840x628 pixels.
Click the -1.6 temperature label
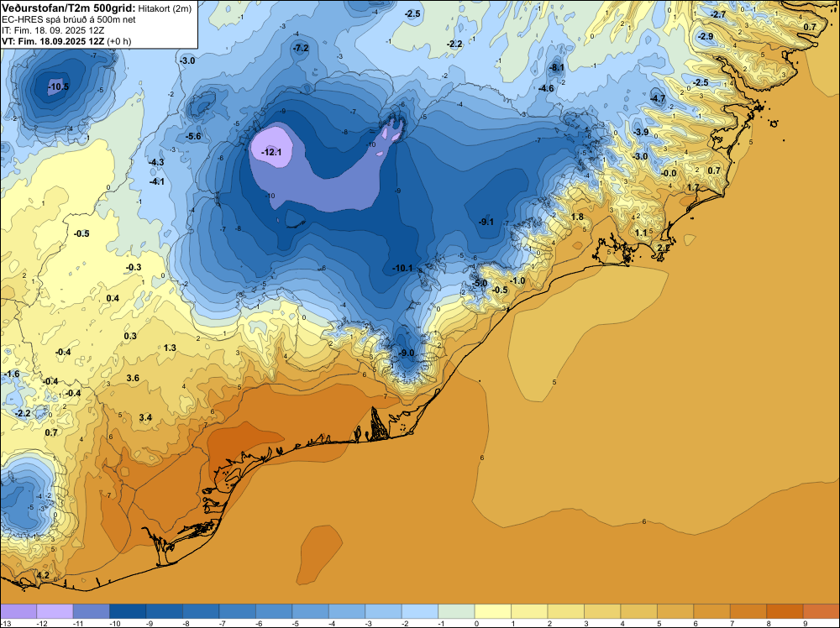11,374
